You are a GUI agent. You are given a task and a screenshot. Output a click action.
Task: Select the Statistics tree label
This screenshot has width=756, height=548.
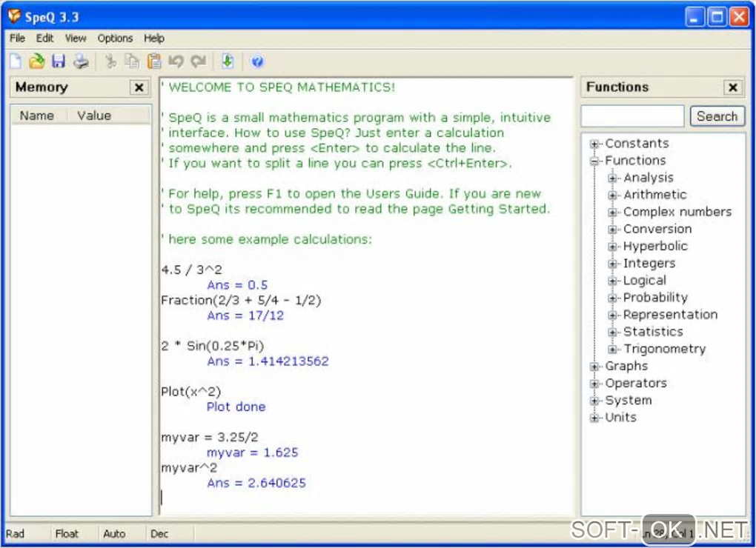tap(653, 331)
